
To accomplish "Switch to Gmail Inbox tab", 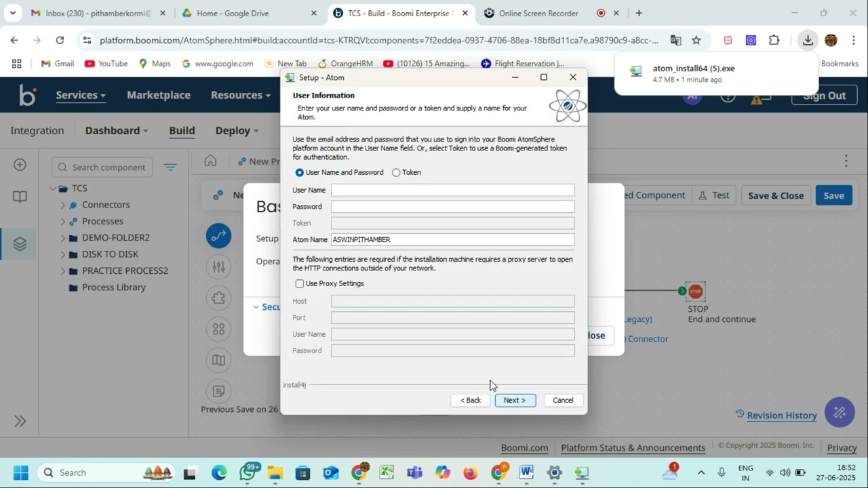I will [96, 13].
